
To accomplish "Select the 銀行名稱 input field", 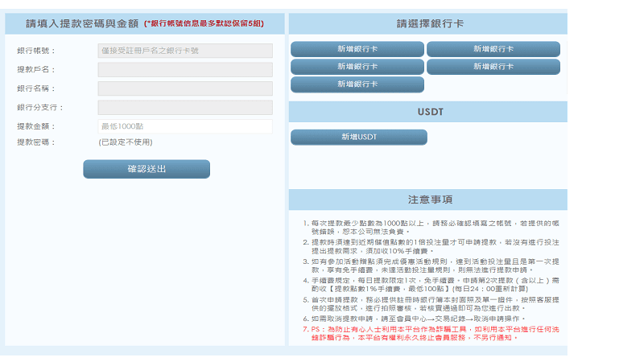I will [x=185, y=88].
